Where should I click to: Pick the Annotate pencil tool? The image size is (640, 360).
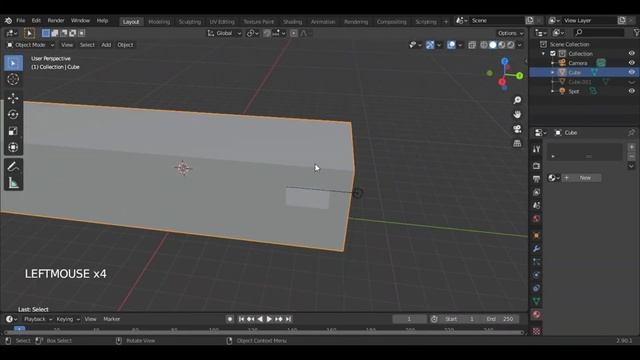click(x=13, y=167)
